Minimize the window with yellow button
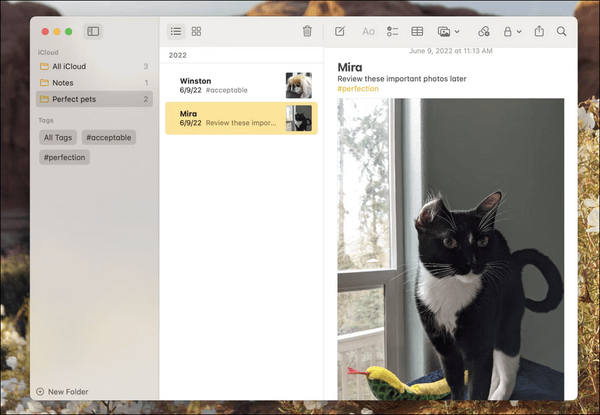 click(x=57, y=32)
